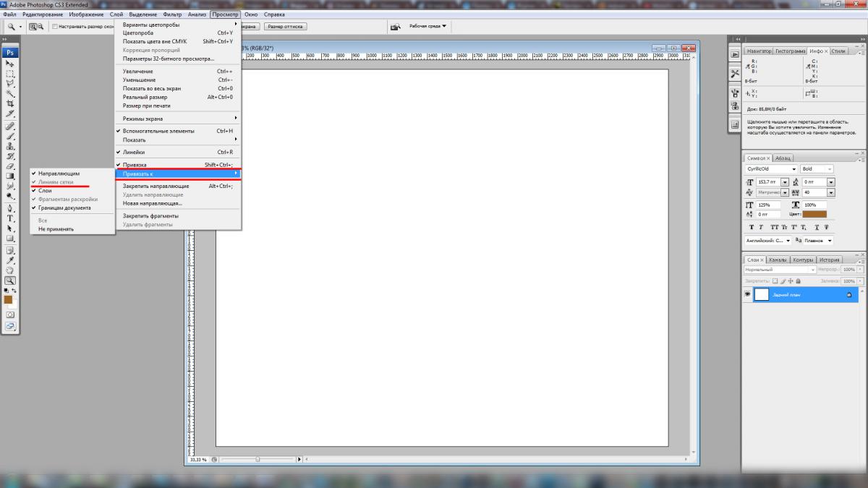Hide the 'Задний план' layer eye

click(x=748, y=294)
